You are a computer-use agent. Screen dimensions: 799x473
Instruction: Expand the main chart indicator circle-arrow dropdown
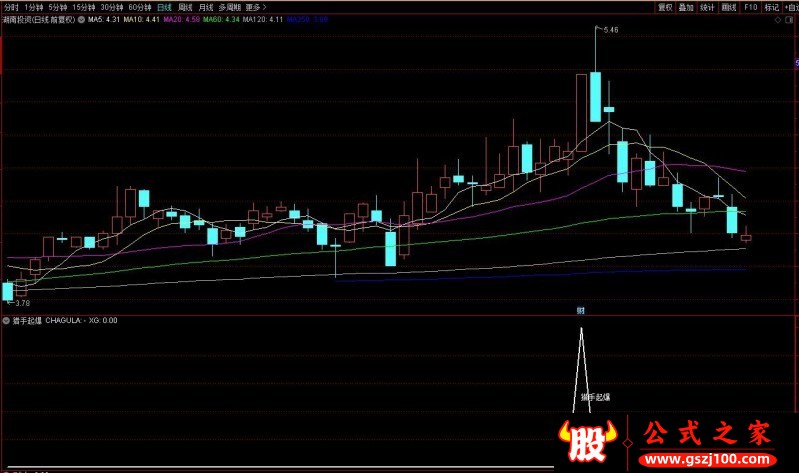(81, 18)
